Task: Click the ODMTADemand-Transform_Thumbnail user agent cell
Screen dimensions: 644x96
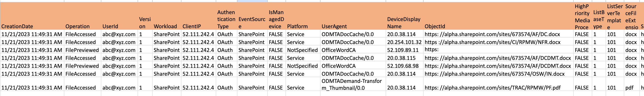Action: tap(353, 84)
